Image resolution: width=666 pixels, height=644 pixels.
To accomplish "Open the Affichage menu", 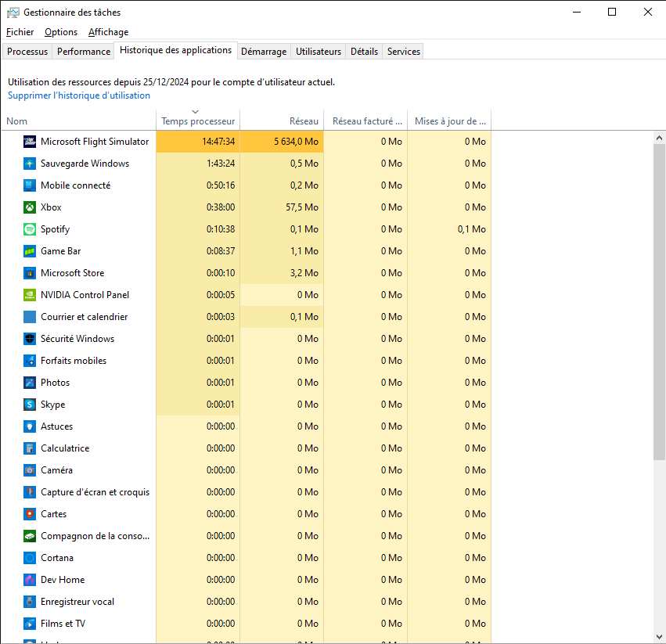I will (108, 32).
